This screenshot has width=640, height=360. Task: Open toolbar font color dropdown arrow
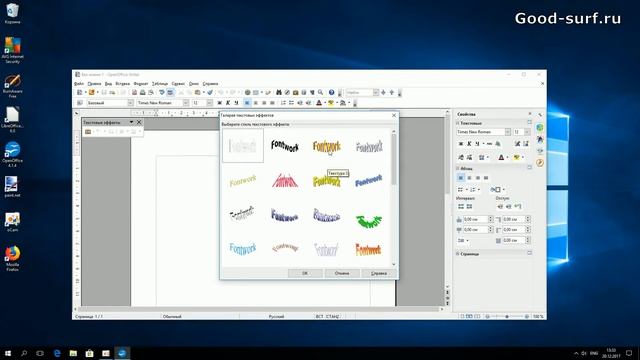325,103
